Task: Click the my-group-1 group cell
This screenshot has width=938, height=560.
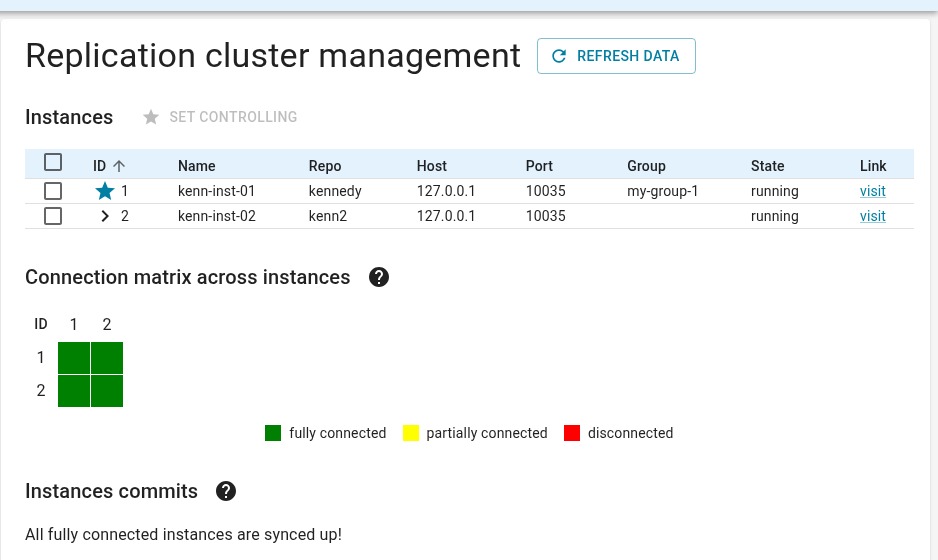Action: (662, 191)
